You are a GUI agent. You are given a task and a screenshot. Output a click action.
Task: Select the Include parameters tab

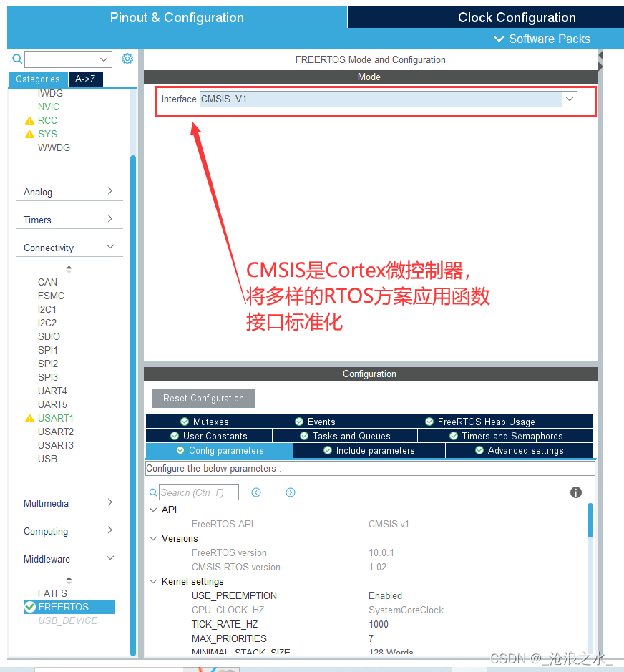pos(369,451)
